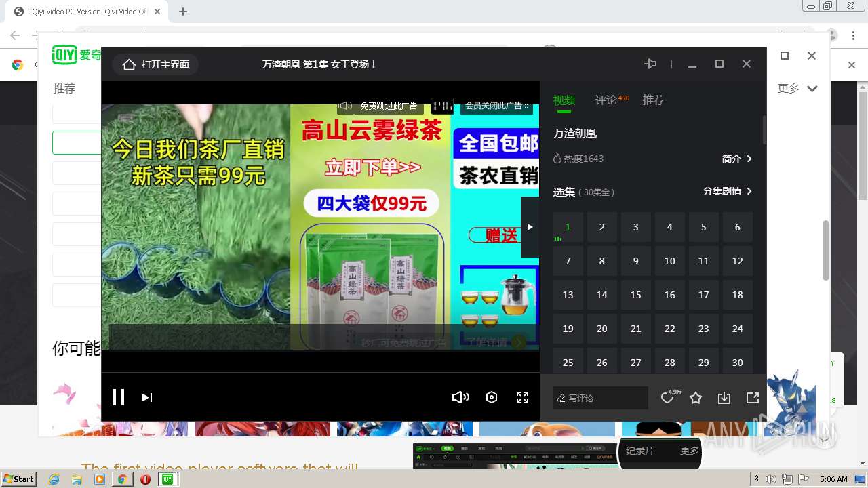Select episode 2

pos(602,227)
